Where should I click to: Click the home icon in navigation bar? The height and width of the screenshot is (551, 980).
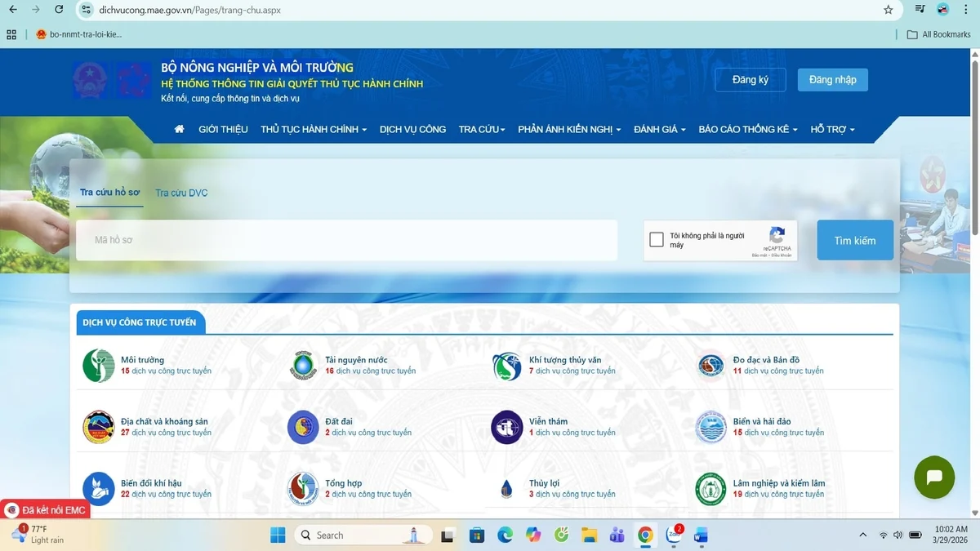point(179,129)
